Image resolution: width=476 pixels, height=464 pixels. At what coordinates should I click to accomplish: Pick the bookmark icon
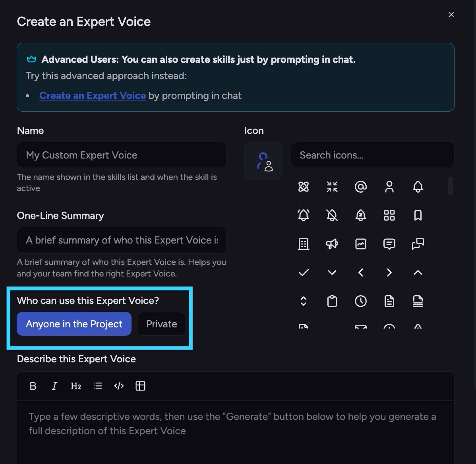[418, 215]
